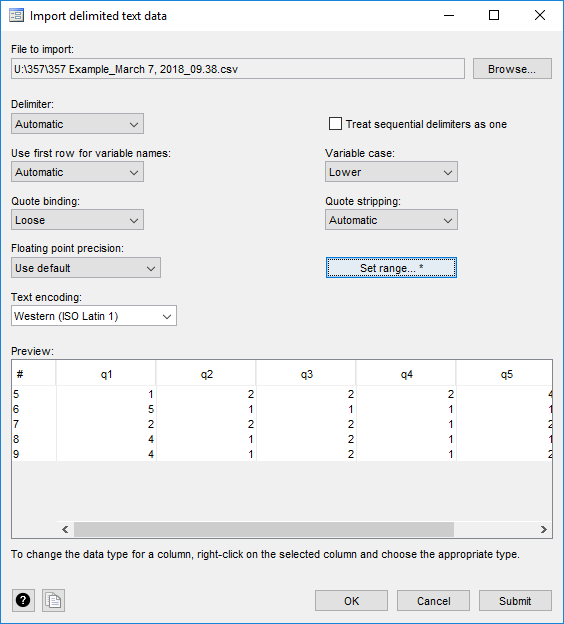Viewport: 564px width, 624px height.
Task: Enable Treat sequential delimiters as one
Action: (x=335, y=124)
